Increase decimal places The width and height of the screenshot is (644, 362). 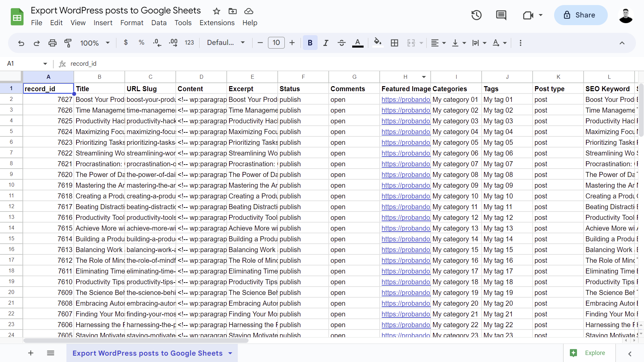[173, 43]
